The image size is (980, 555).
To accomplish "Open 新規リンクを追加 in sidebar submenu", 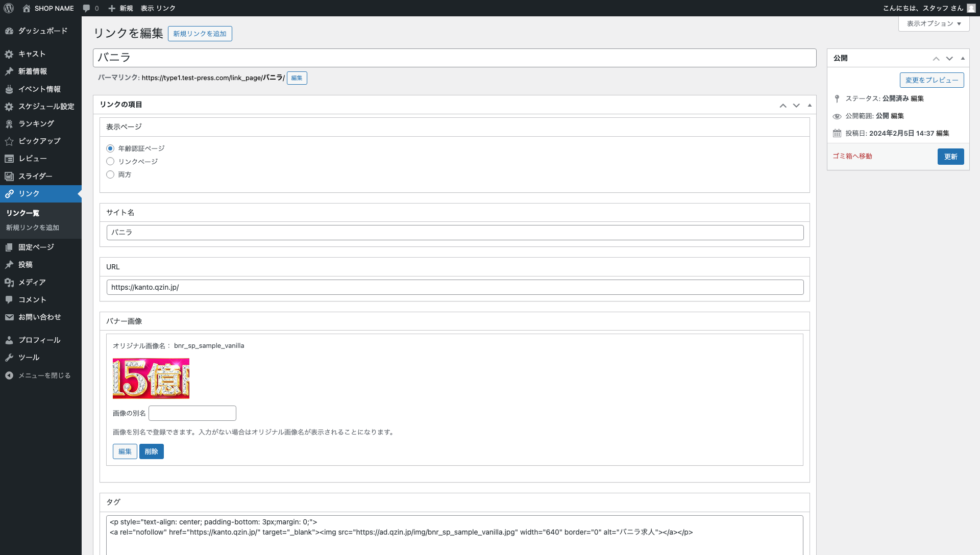I will 33,228.
